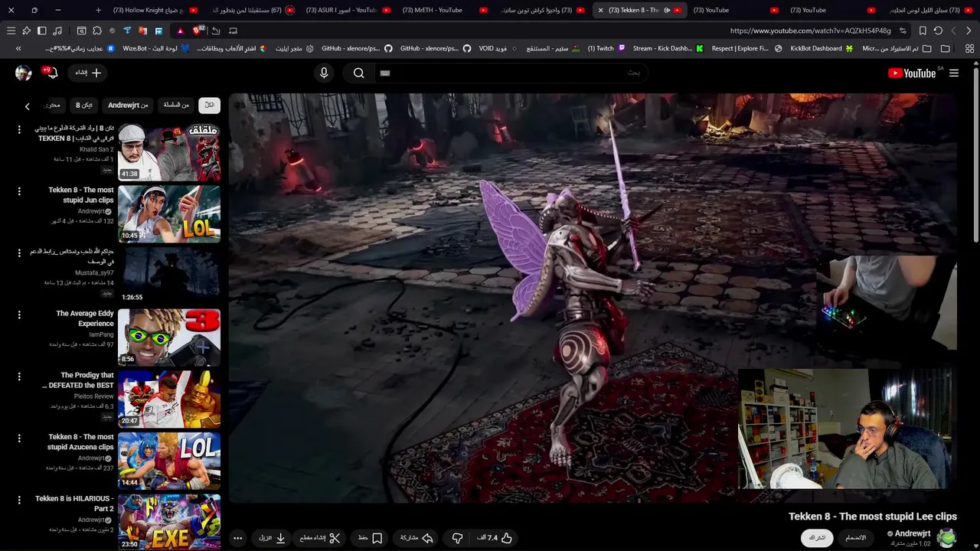Open options menu for Average Eddy Experience
Viewport: 980px width, 551px height.
[19, 315]
